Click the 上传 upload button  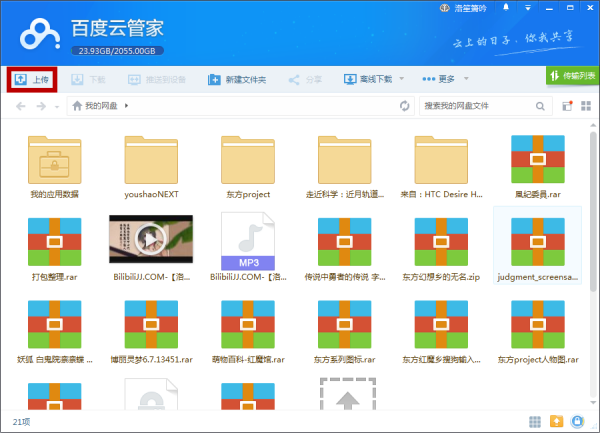(32, 79)
